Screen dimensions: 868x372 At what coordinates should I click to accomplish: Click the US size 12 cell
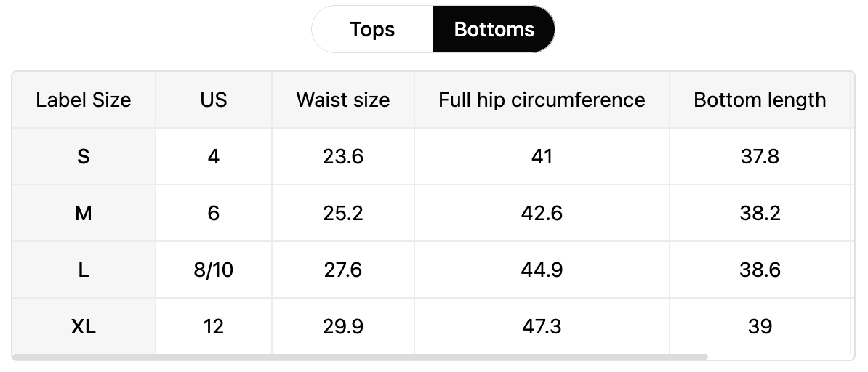[214, 327]
